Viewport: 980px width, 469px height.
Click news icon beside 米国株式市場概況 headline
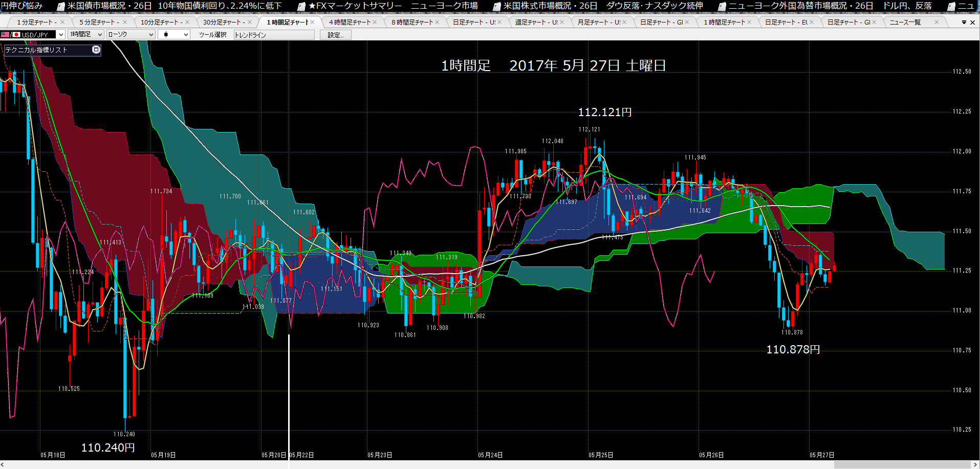coord(496,6)
